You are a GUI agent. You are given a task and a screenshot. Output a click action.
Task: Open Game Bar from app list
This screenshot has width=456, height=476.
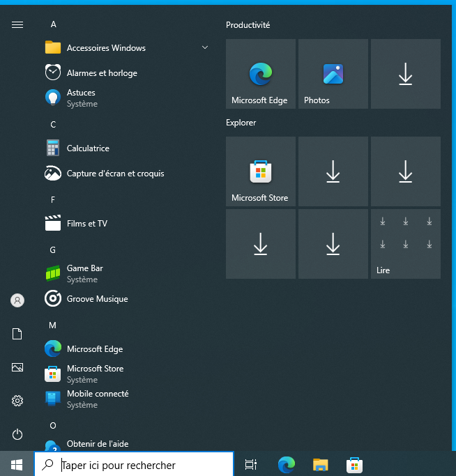pos(127,274)
